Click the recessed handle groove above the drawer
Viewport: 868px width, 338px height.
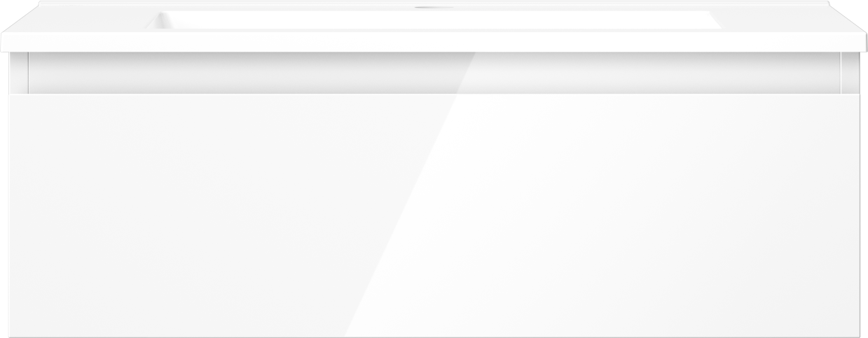[434, 73]
